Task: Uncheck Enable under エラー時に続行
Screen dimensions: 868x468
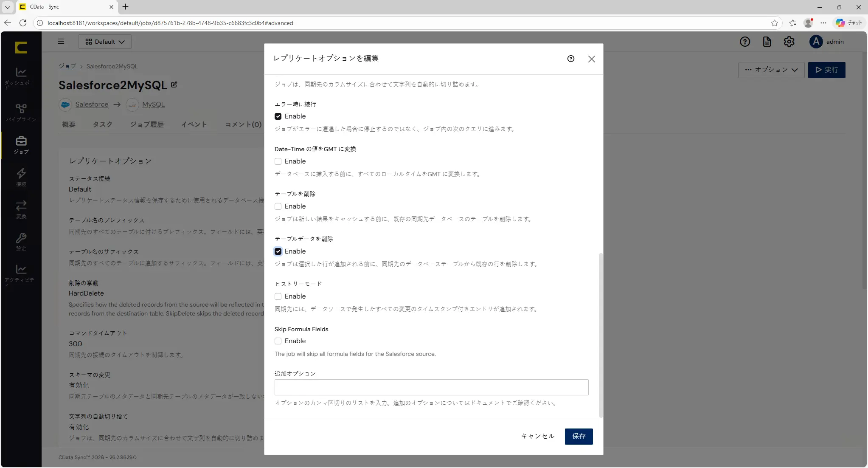Action: tap(278, 116)
